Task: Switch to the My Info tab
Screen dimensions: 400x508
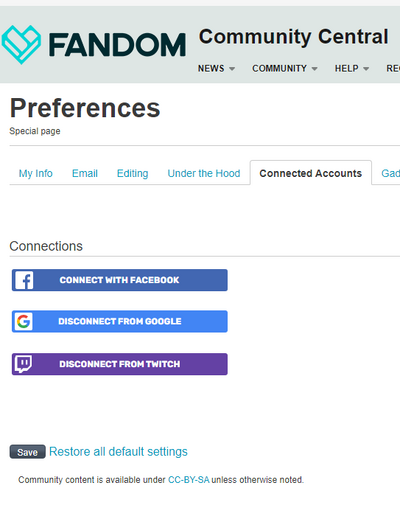Action: (36, 173)
